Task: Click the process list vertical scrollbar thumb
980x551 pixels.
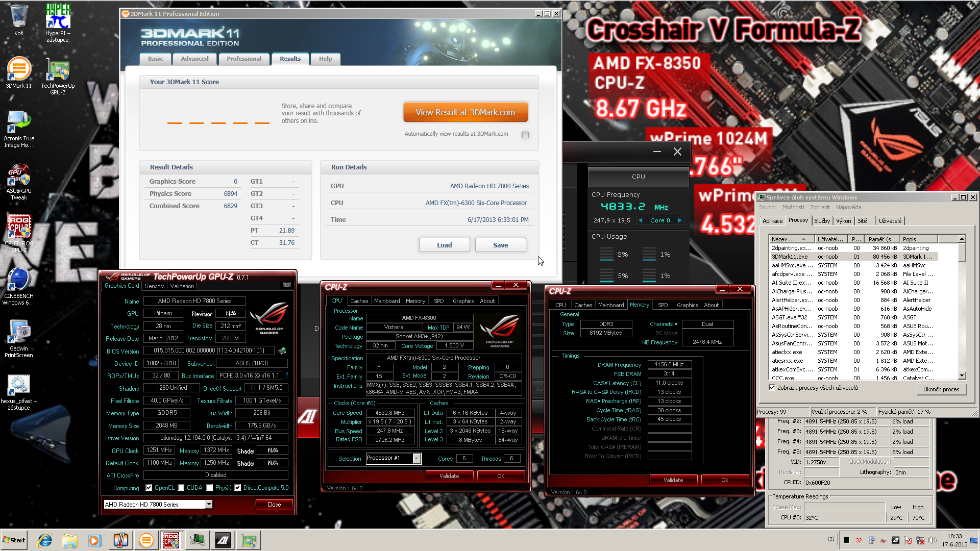Action: pos(962,253)
